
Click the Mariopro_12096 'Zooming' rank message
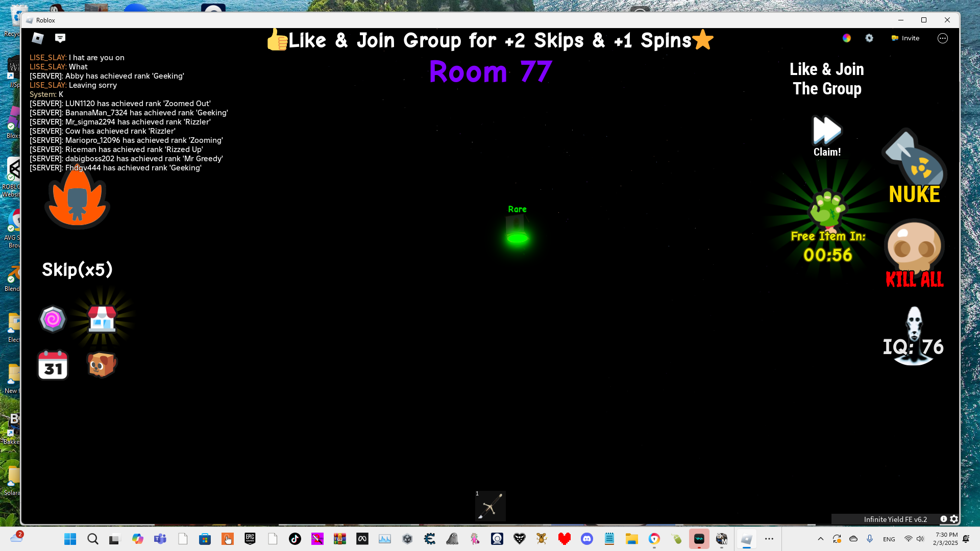click(x=126, y=140)
